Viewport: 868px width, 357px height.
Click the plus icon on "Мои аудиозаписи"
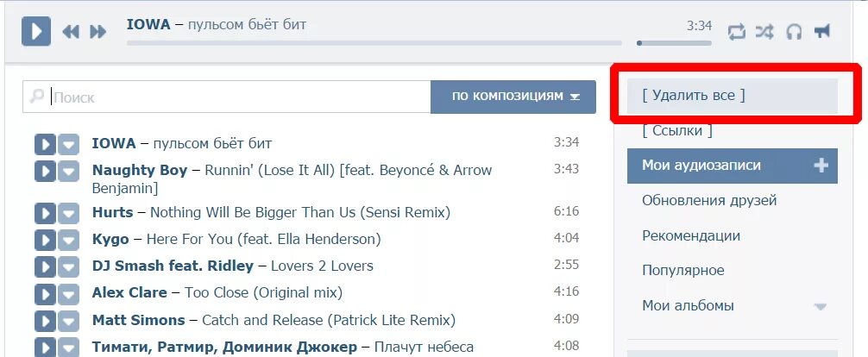click(x=821, y=165)
